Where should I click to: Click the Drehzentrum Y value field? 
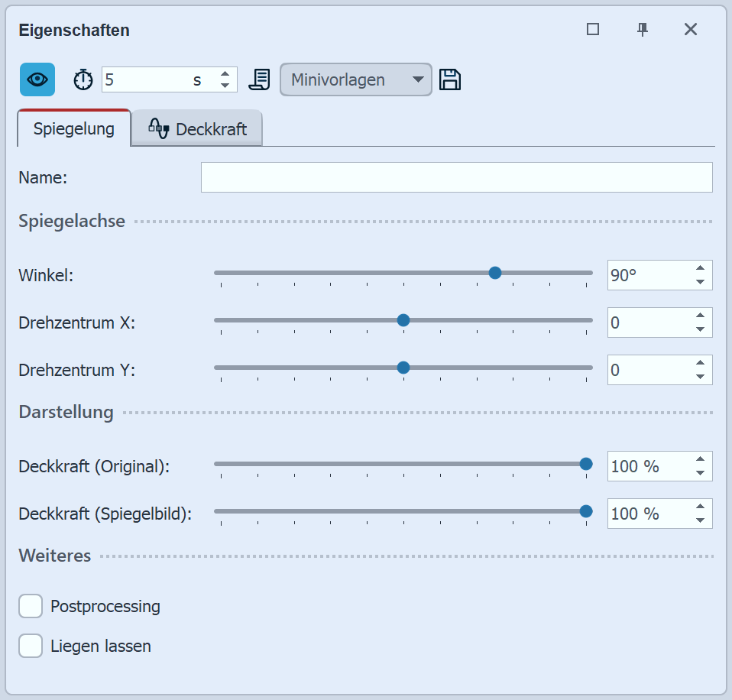(649, 370)
